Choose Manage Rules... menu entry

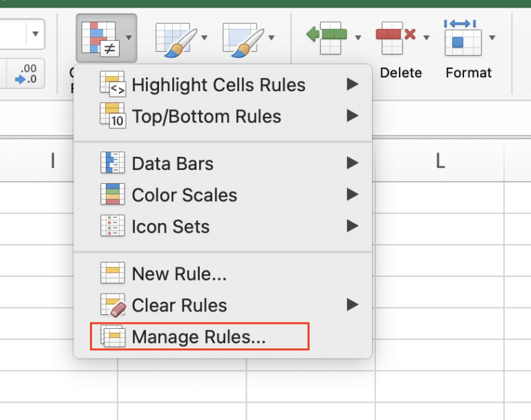point(198,337)
